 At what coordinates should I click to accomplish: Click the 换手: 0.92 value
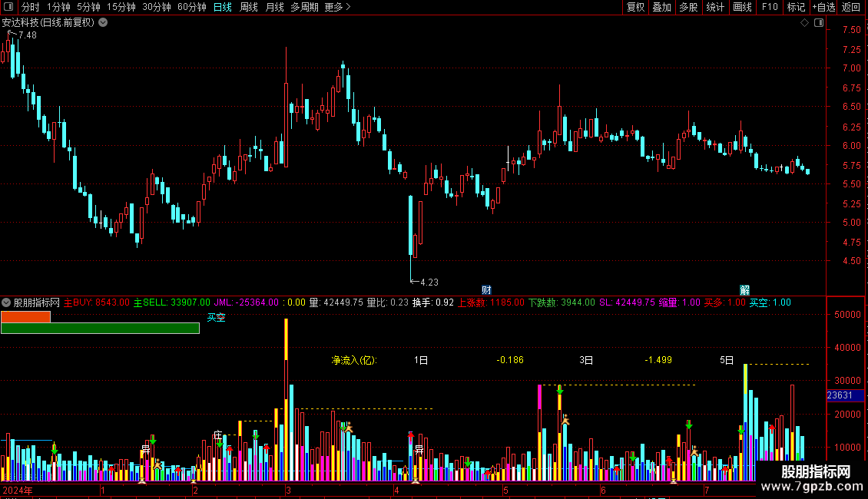click(433, 302)
